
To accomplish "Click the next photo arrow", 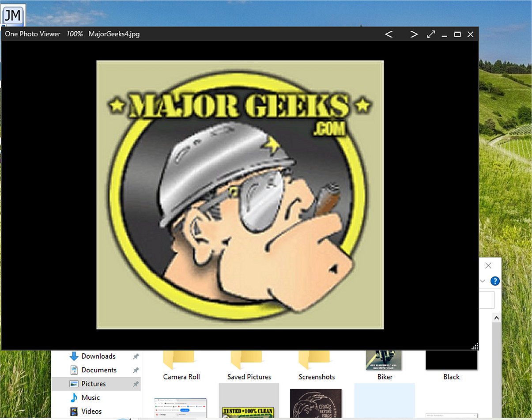I will (414, 34).
